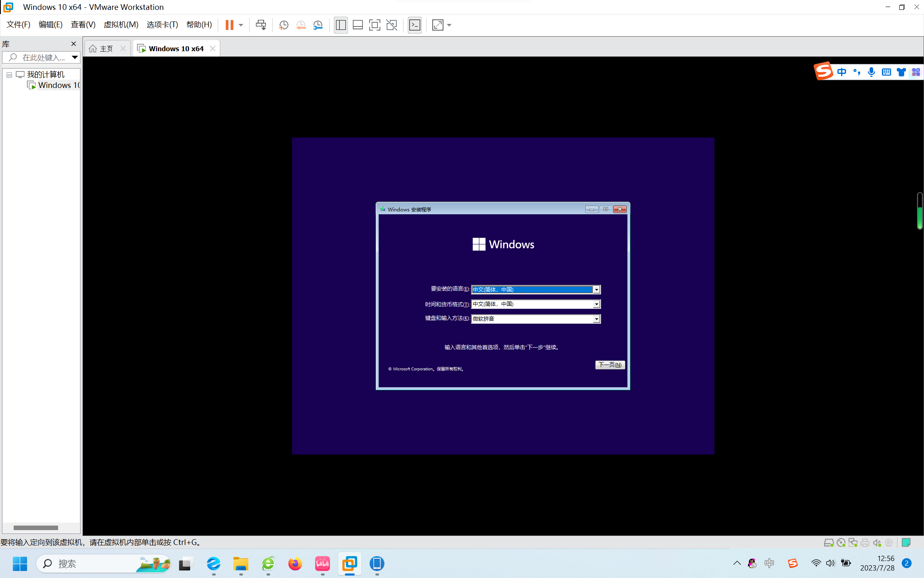The height and width of the screenshot is (578, 924).
Task: Click the 下一页(N) button
Action: tap(610, 365)
